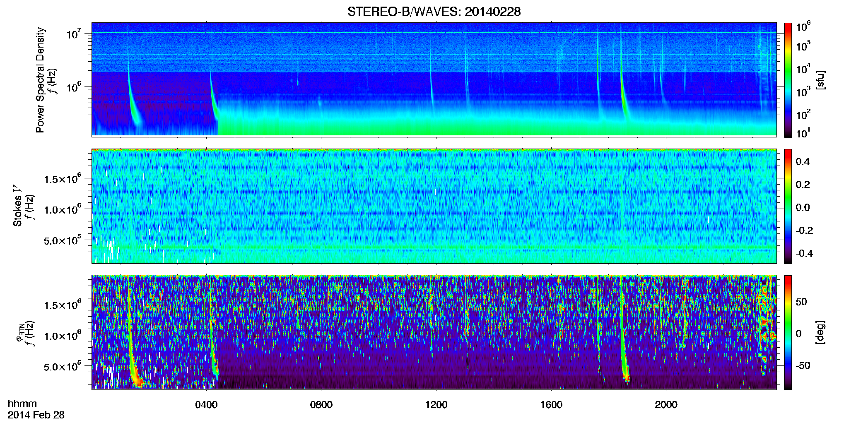Click the top panel power spectral colorbar
The image size is (868, 447).
[788, 80]
